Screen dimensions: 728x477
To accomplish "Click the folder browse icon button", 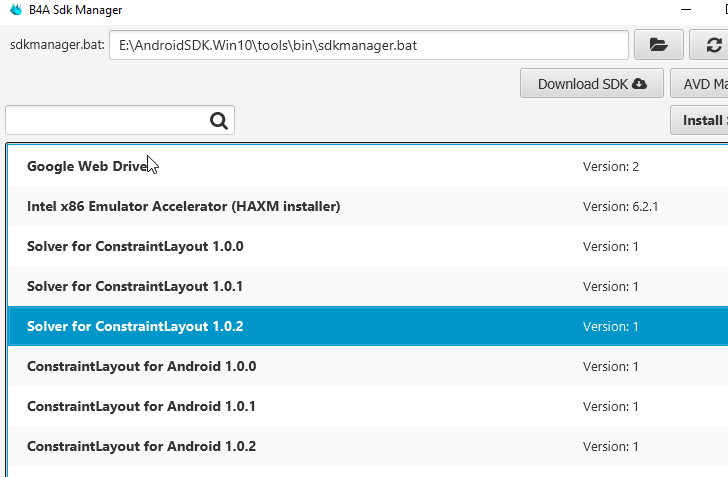I will point(659,45).
